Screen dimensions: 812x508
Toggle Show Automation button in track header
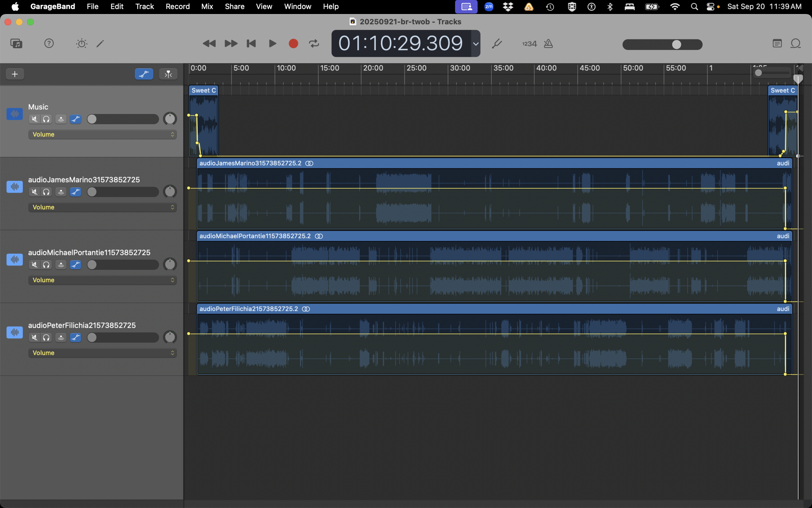[144, 74]
